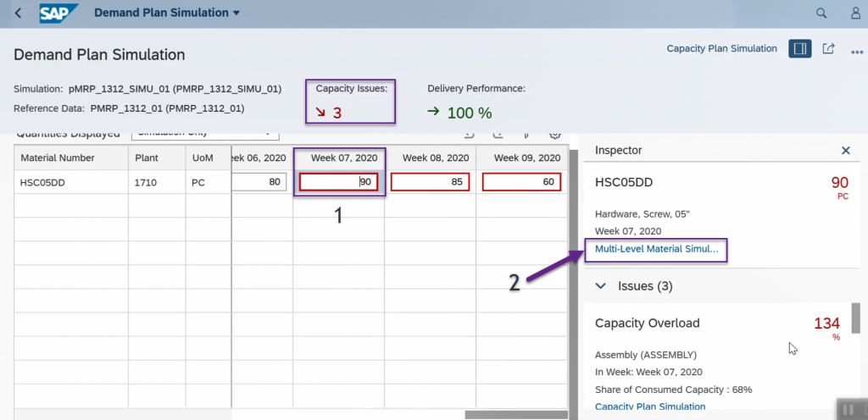This screenshot has width=868, height=420.
Task: Open the Quantities Displayed combo box
Action: point(205,134)
